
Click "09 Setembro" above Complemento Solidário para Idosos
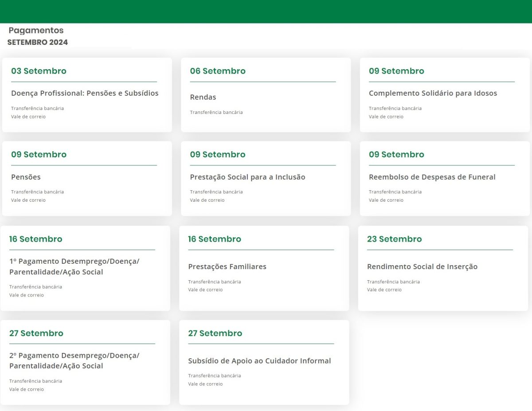point(396,71)
